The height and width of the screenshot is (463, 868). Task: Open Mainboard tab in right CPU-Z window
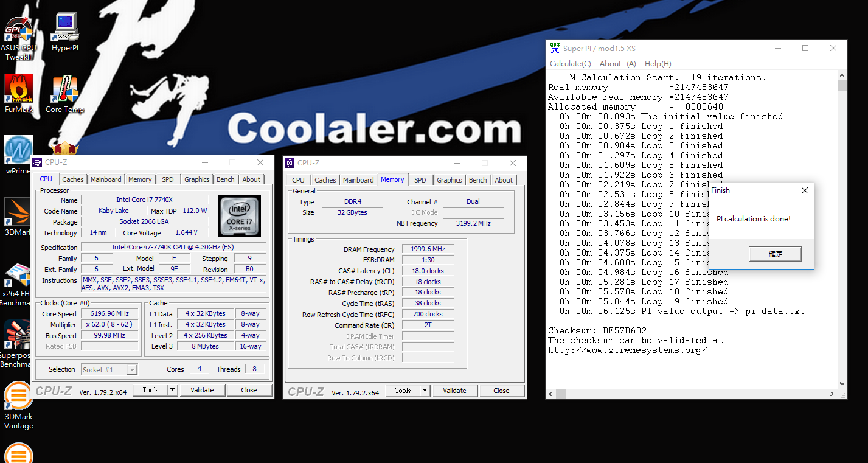tap(358, 180)
